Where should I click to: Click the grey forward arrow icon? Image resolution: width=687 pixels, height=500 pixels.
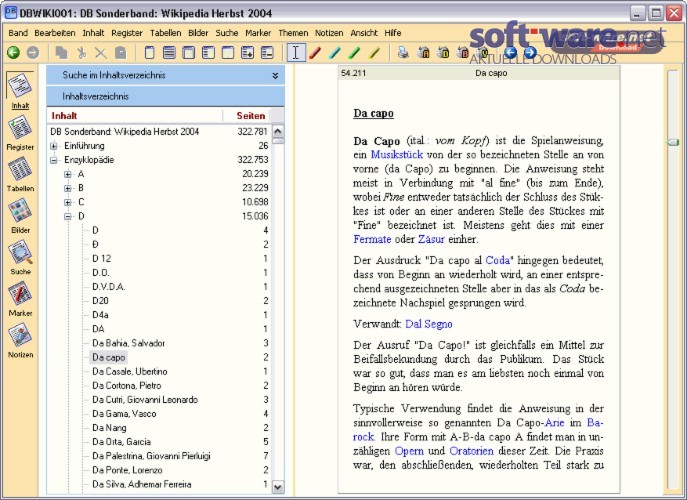point(33,53)
